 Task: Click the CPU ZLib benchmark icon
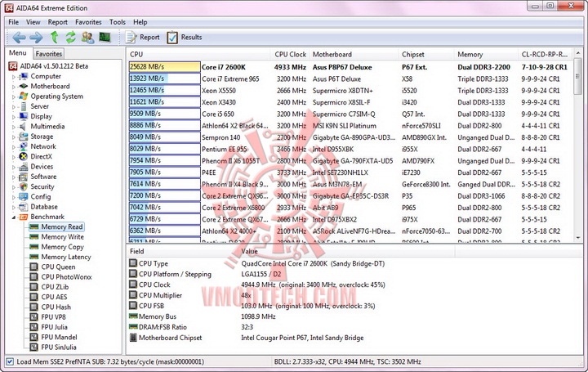[x=34, y=287]
